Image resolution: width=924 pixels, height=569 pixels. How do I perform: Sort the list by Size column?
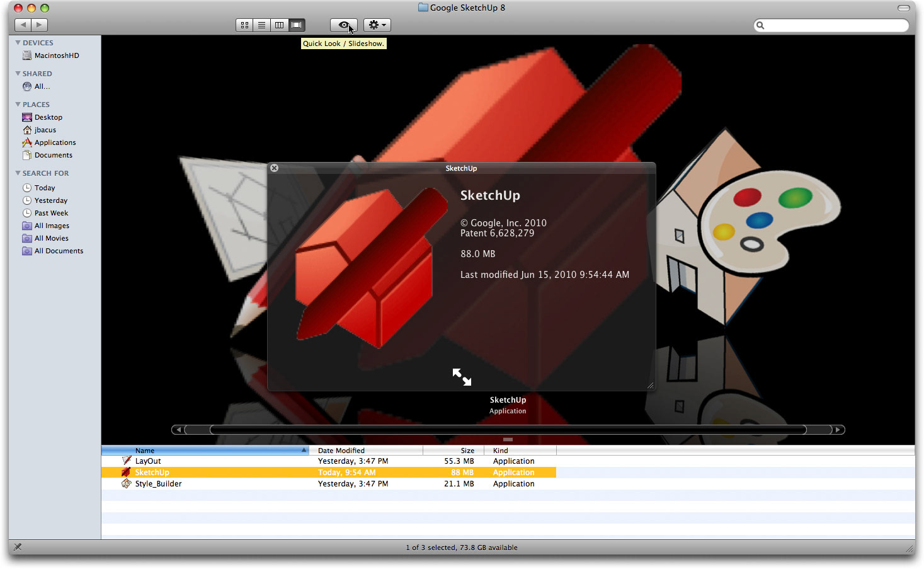[x=453, y=451]
